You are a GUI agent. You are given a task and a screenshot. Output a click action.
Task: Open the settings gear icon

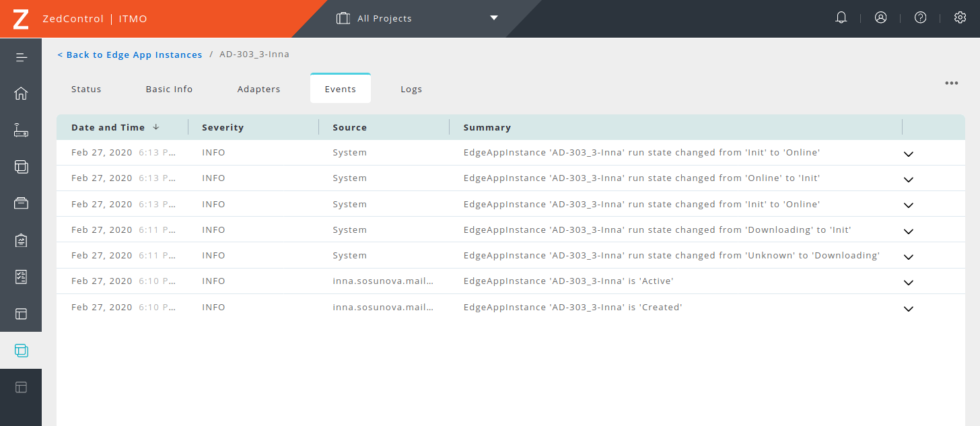960,18
